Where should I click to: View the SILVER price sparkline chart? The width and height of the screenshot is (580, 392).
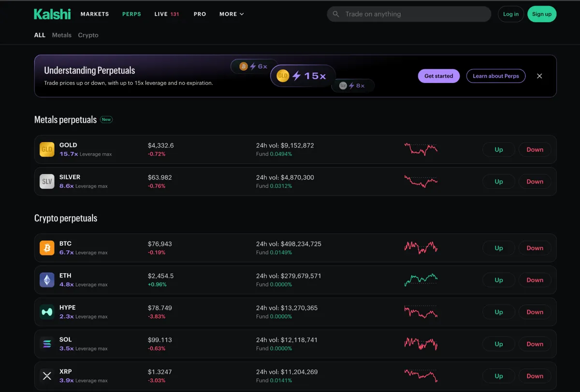(421, 181)
